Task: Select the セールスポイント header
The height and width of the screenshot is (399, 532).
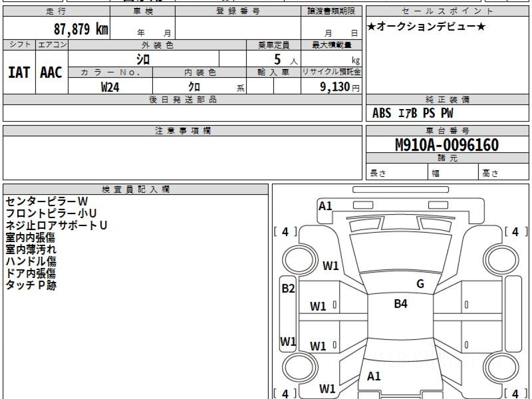Action: [x=447, y=12]
